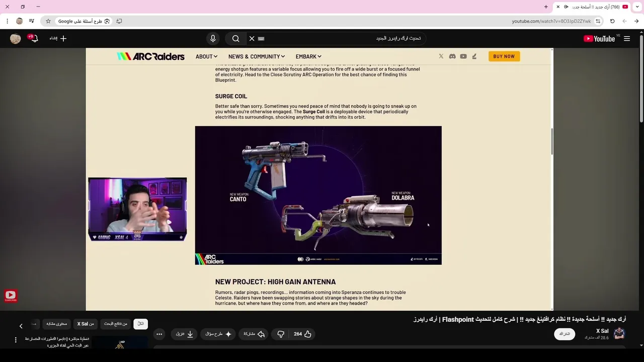Viewport: 644px width, 362px height.
Task: Open options for the suggested live video
Action: click(16, 340)
